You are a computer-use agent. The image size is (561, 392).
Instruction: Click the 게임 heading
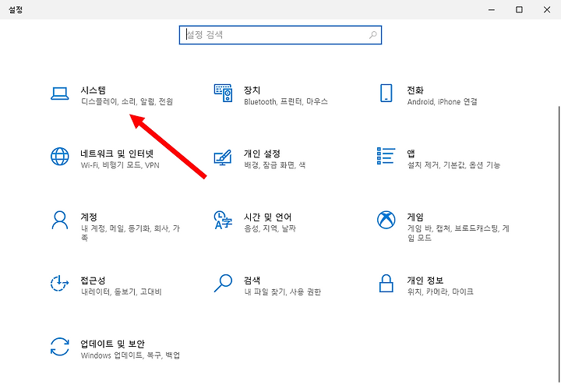pyautogui.click(x=415, y=217)
